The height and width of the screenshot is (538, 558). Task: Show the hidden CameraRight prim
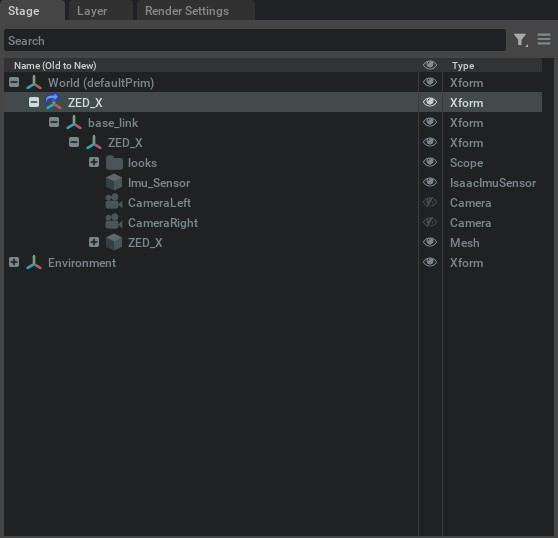click(430, 222)
